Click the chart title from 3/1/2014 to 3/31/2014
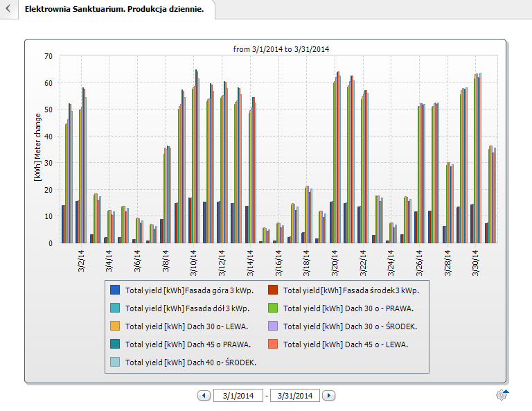 tap(281, 49)
